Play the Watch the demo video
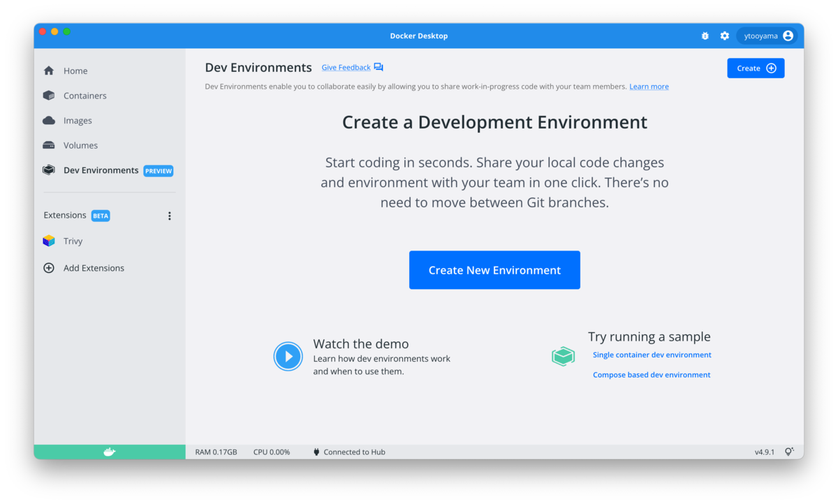838x504 pixels. pyautogui.click(x=288, y=356)
